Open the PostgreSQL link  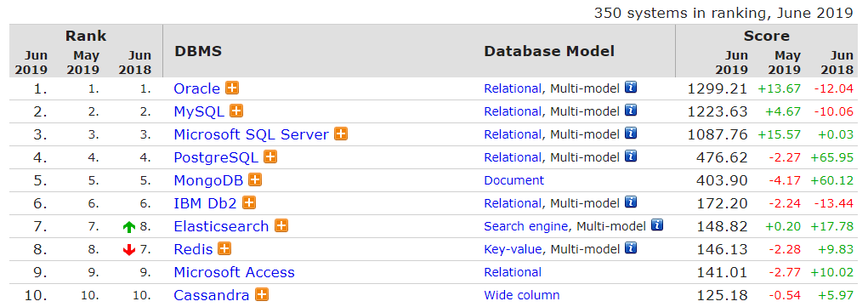point(216,157)
